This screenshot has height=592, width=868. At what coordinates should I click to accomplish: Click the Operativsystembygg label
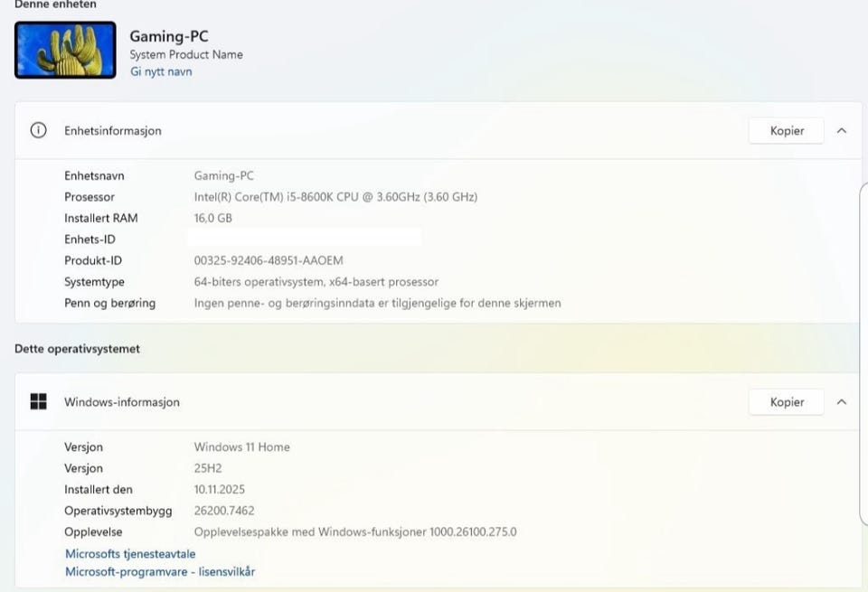(x=118, y=510)
